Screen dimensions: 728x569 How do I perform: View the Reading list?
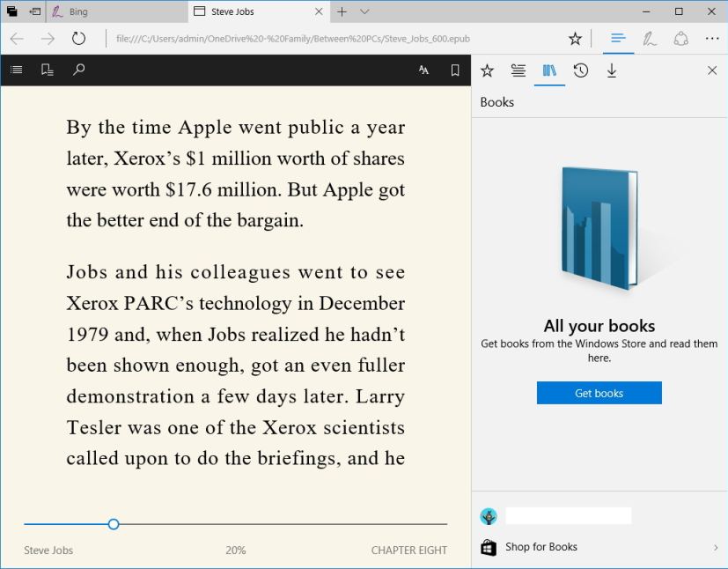click(x=518, y=70)
